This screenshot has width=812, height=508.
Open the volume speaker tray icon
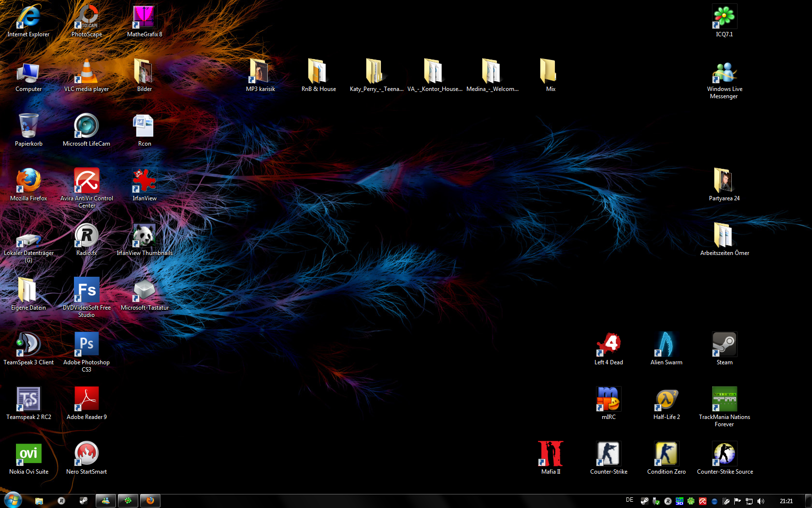[761, 501]
